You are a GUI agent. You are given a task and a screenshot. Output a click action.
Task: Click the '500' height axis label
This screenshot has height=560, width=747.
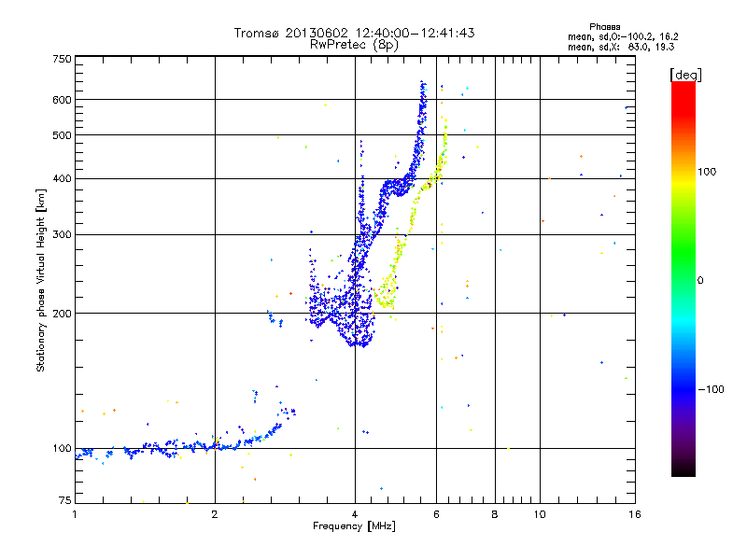pos(62,135)
